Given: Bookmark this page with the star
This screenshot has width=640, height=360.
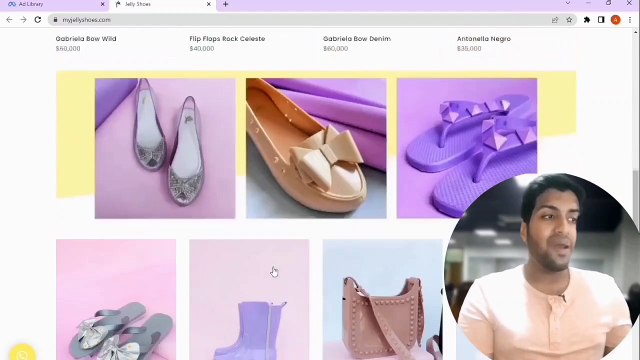Looking at the screenshot, I should click(x=569, y=20).
